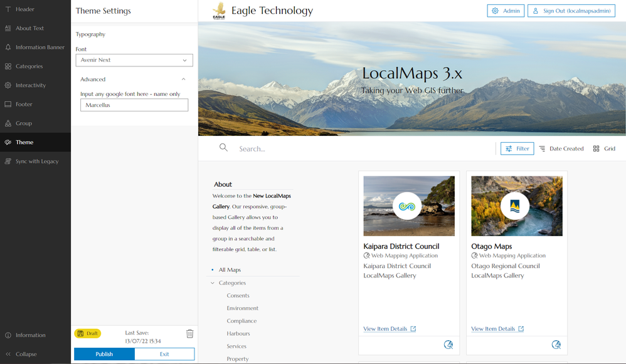Viewport: 626px width, 364px height.
Task: Open the Admin button
Action: point(506,11)
